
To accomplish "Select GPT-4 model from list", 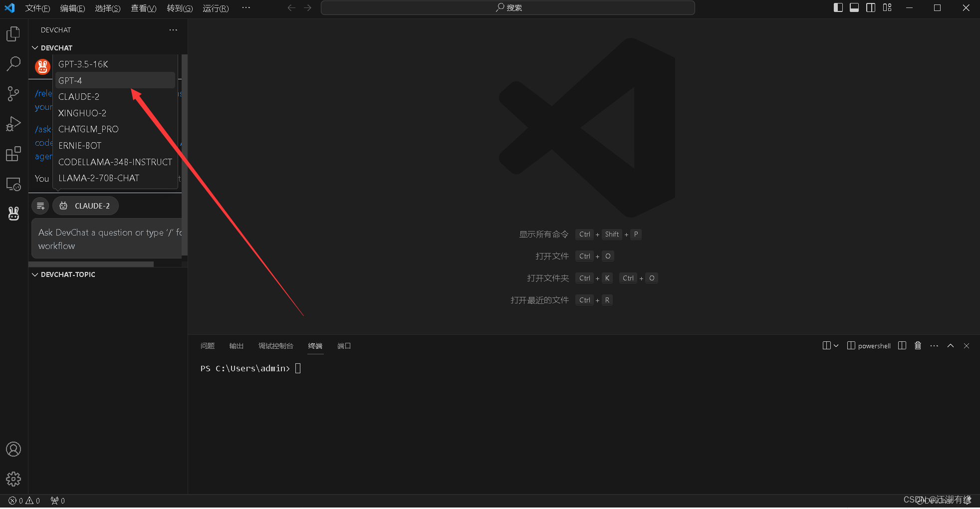I will [115, 80].
